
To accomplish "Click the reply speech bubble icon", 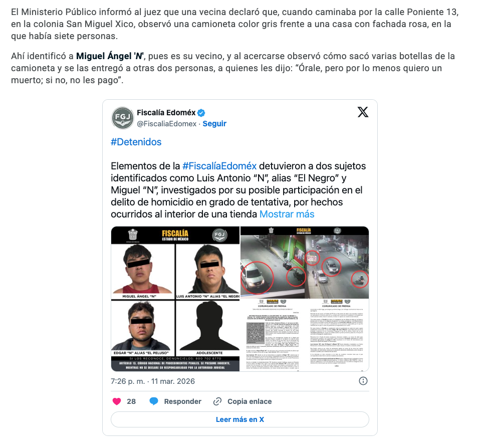I will (x=154, y=401).
